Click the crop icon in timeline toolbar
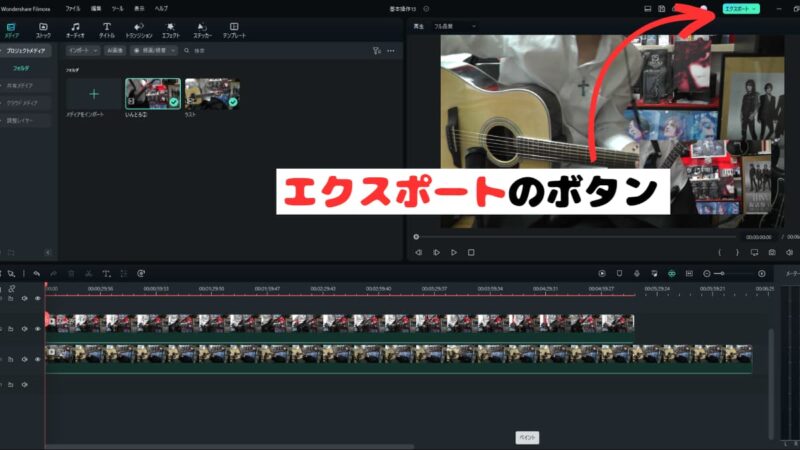Image resolution: width=800 pixels, height=450 pixels. pyautogui.click(x=124, y=274)
